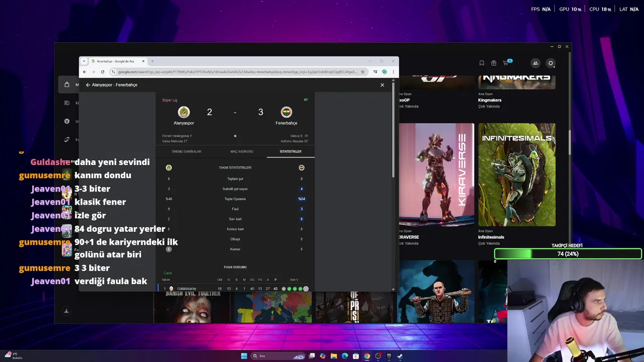Open the Epic sidebar Library icon
The width and height of the screenshot is (644, 362).
pyautogui.click(x=67, y=103)
